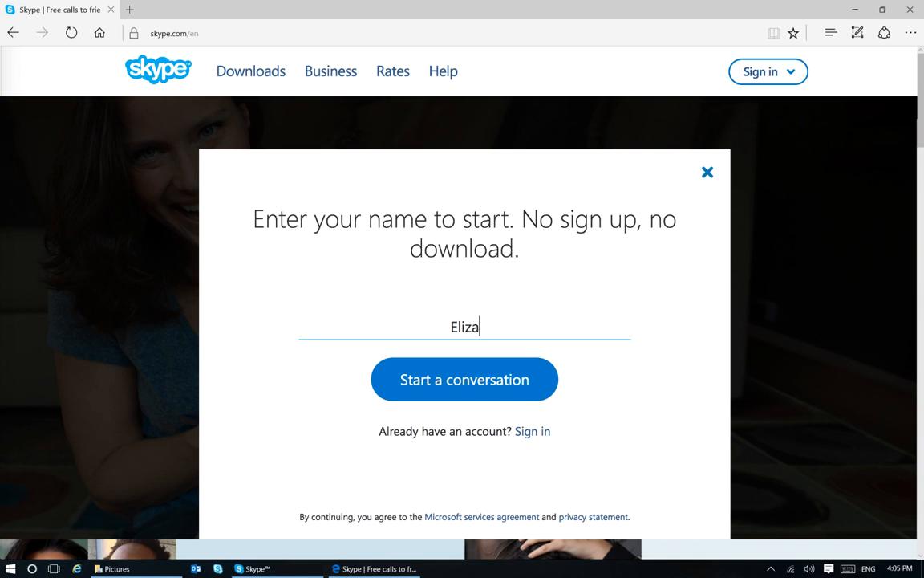Screen dimensions: 924x578
Task: Open the Help menu item
Action: pyautogui.click(x=443, y=71)
